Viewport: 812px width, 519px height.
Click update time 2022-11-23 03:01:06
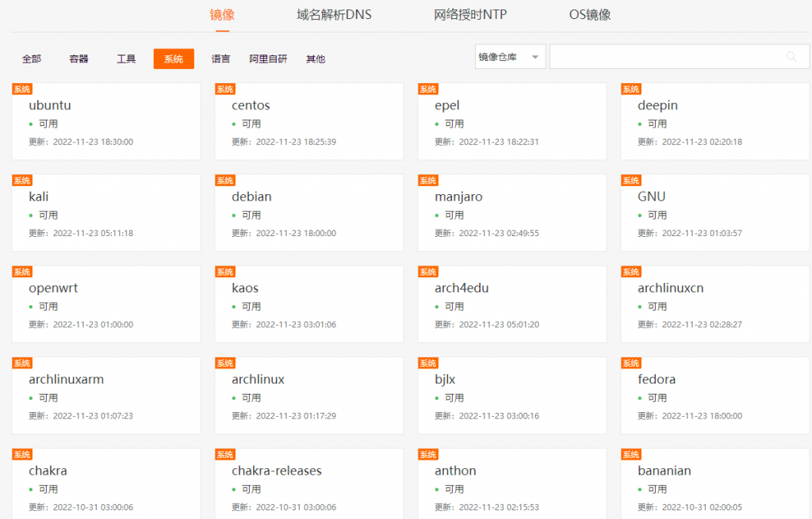click(297, 324)
